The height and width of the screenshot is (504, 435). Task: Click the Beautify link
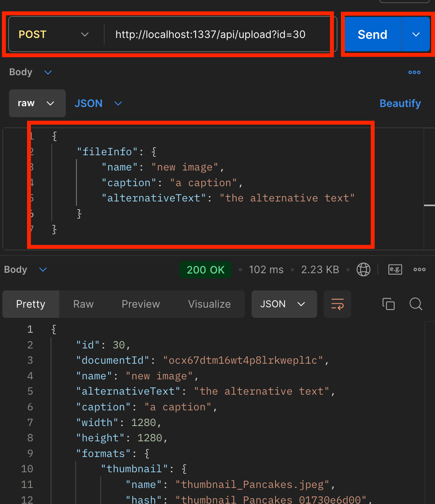tap(400, 103)
